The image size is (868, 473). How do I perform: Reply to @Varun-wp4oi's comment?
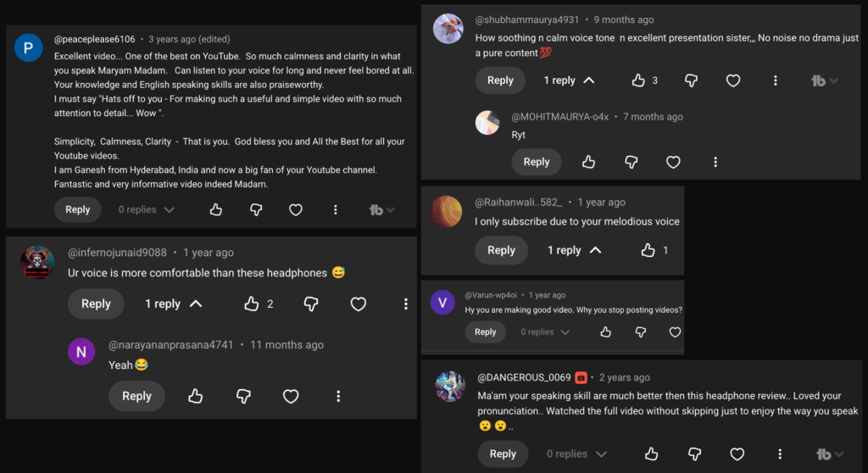tap(486, 332)
